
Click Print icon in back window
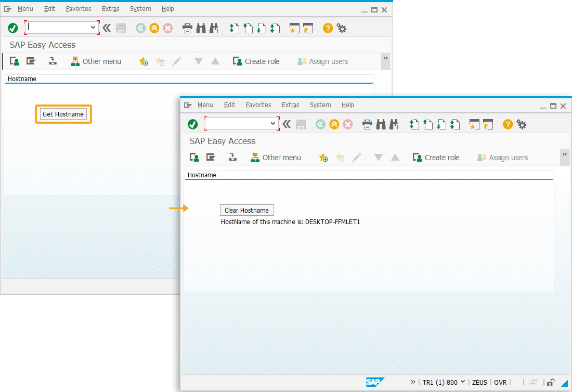pos(188,29)
